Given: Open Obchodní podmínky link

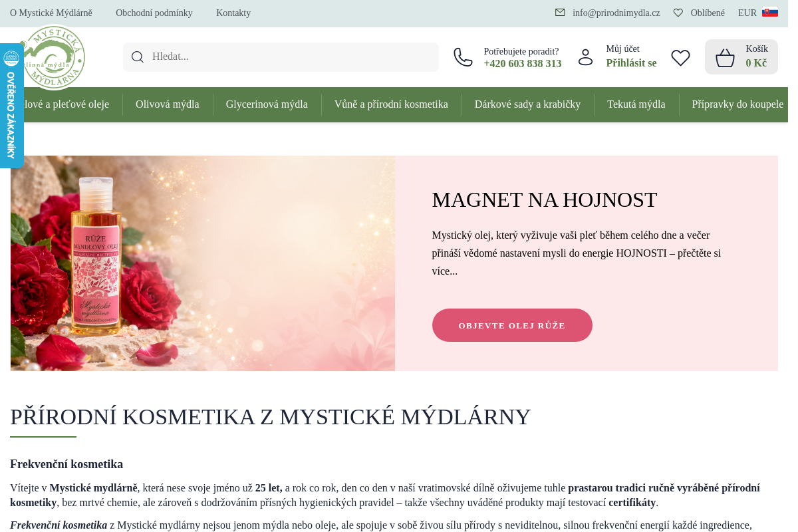Looking at the screenshot, I should (154, 13).
